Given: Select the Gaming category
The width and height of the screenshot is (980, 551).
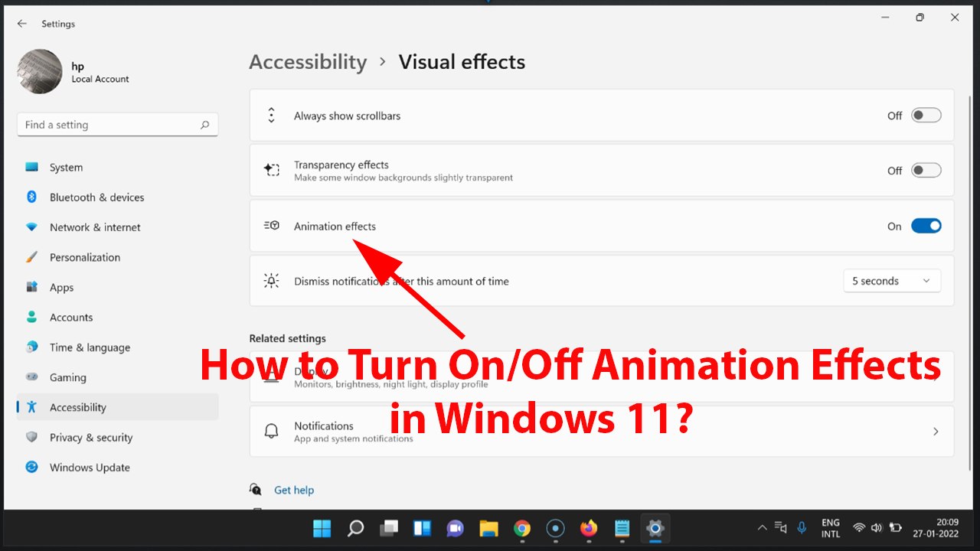Looking at the screenshot, I should click(117, 377).
